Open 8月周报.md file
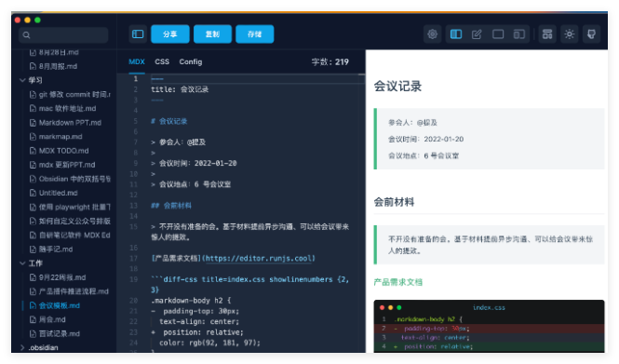The image size is (619, 364). (54, 66)
